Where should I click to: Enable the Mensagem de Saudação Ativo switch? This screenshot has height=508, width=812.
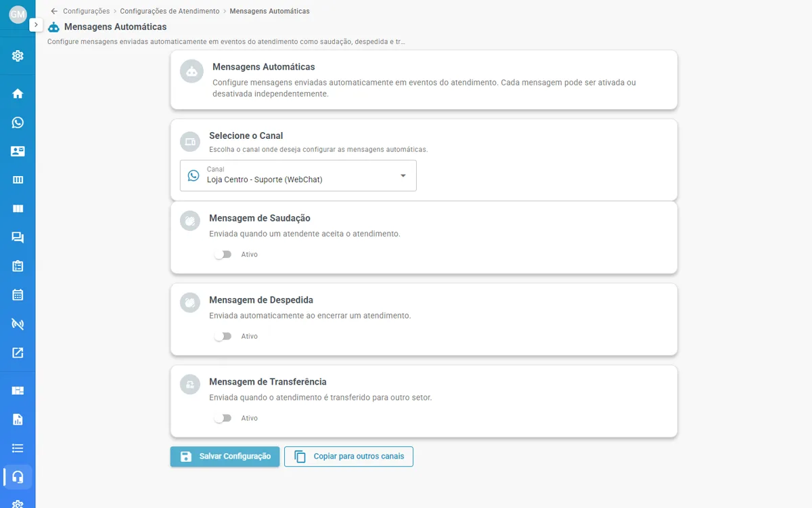223,255
